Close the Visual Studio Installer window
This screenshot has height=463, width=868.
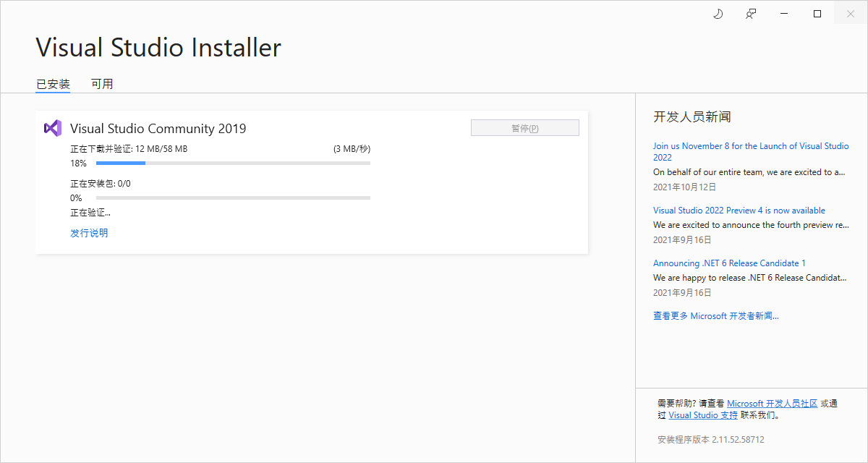[x=851, y=14]
